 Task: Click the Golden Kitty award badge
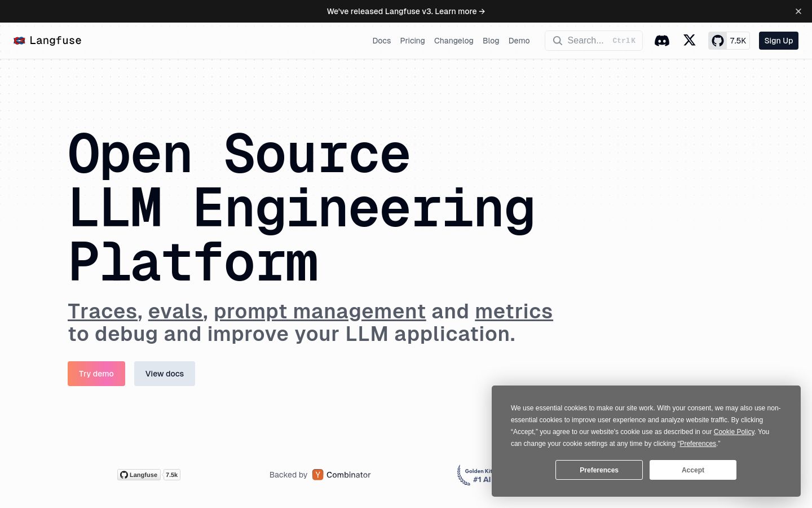474,475
